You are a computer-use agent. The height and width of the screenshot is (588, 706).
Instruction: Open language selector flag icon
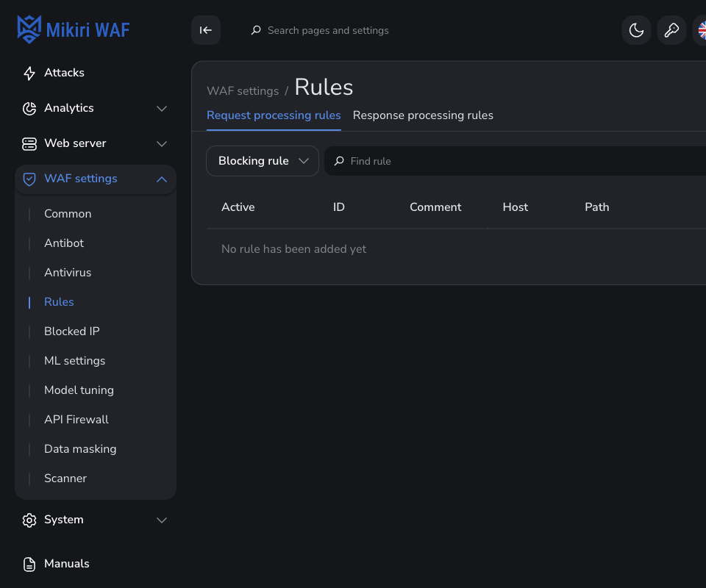pyautogui.click(x=701, y=30)
